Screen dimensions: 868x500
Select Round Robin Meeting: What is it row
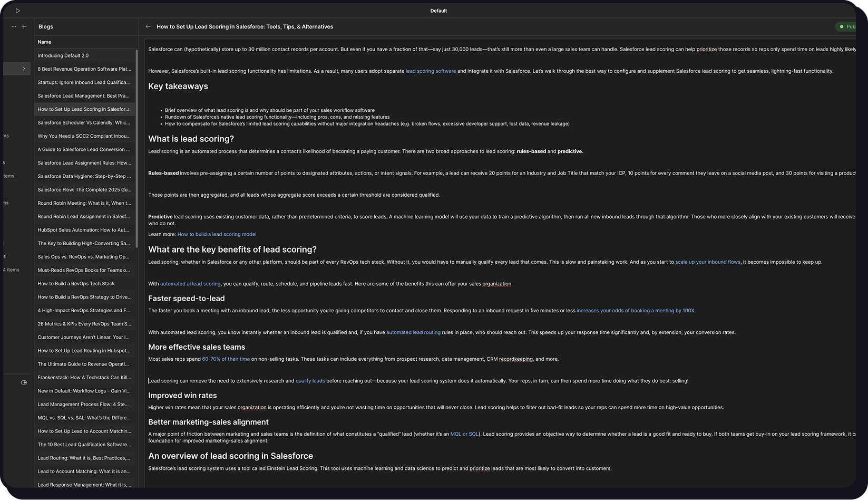tap(84, 203)
